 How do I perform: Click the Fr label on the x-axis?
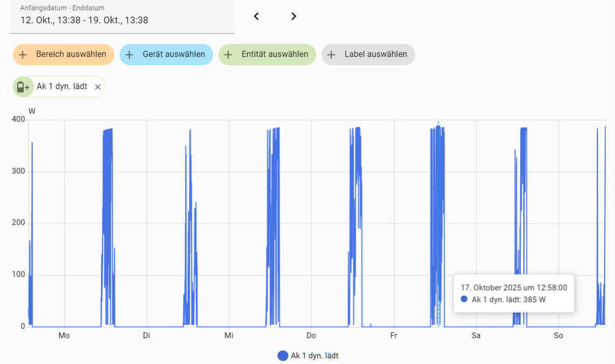pos(393,336)
